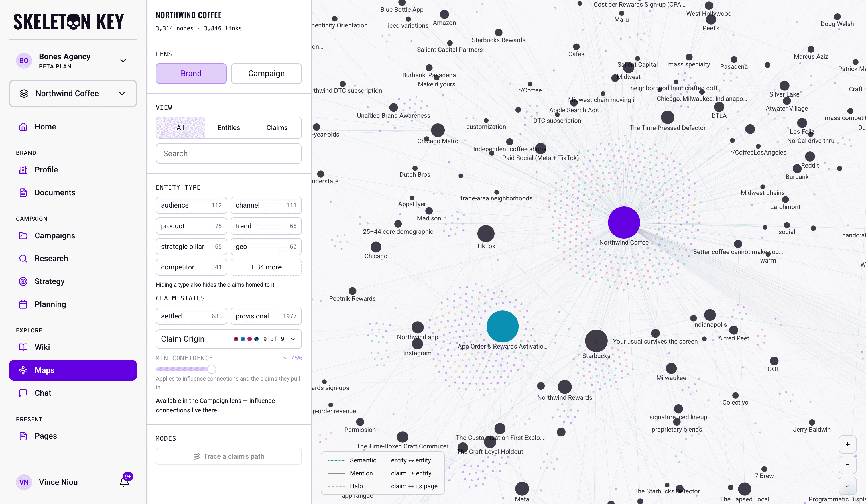Click the layers icon beside Northwind Coffee
This screenshot has width=866, height=504.
pyautogui.click(x=24, y=93)
